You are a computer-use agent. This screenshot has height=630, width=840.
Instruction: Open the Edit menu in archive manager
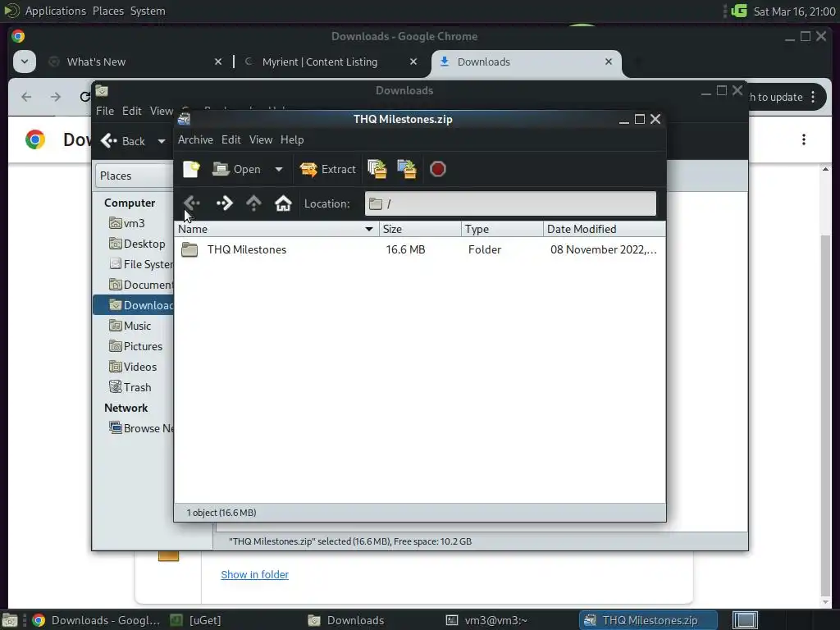pyautogui.click(x=231, y=139)
